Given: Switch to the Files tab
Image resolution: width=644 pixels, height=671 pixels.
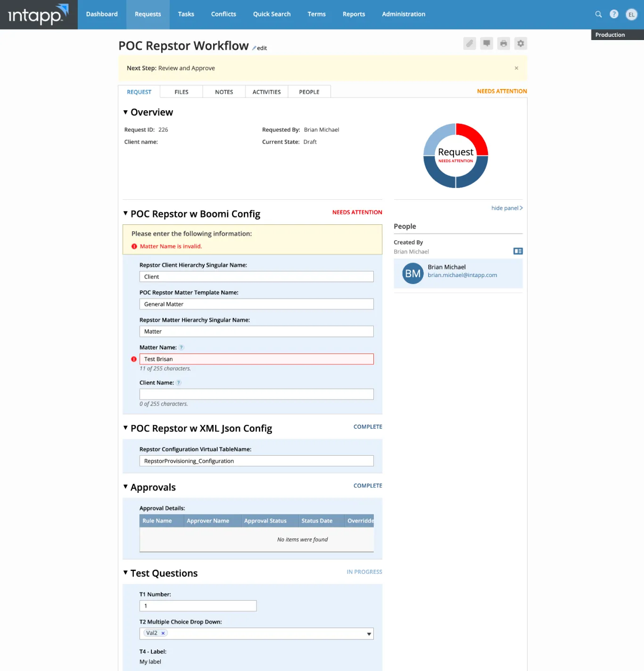Looking at the screenshot, I should coord(182,92).
